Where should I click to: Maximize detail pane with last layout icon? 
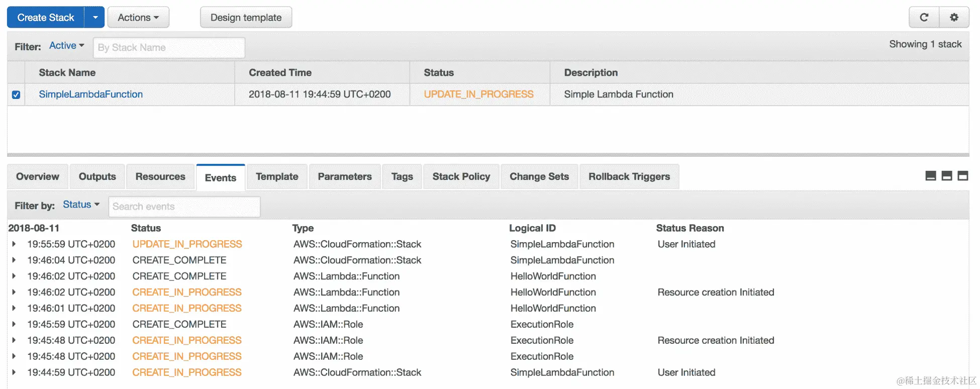point(963,176)
